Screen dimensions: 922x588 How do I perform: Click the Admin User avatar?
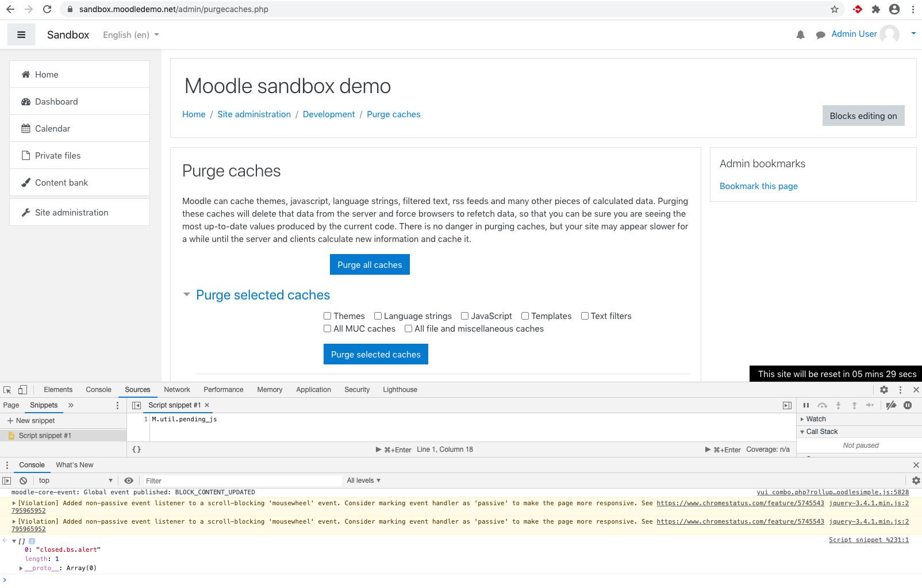coord(890,34)
